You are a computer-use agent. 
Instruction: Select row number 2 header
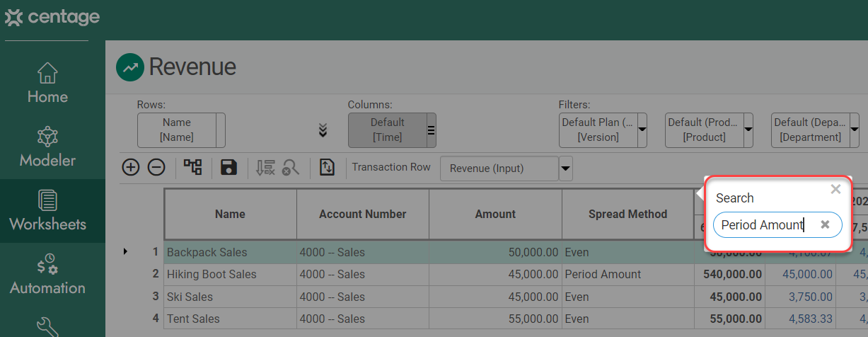[x=156, y=273]
